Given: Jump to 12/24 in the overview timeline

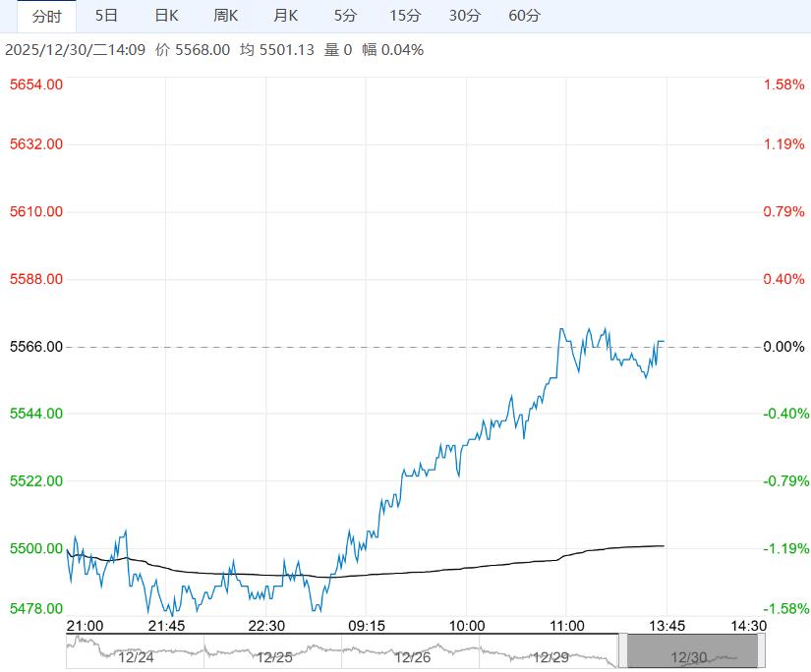Looking at the screenshot, I should (x=137, y=656).
